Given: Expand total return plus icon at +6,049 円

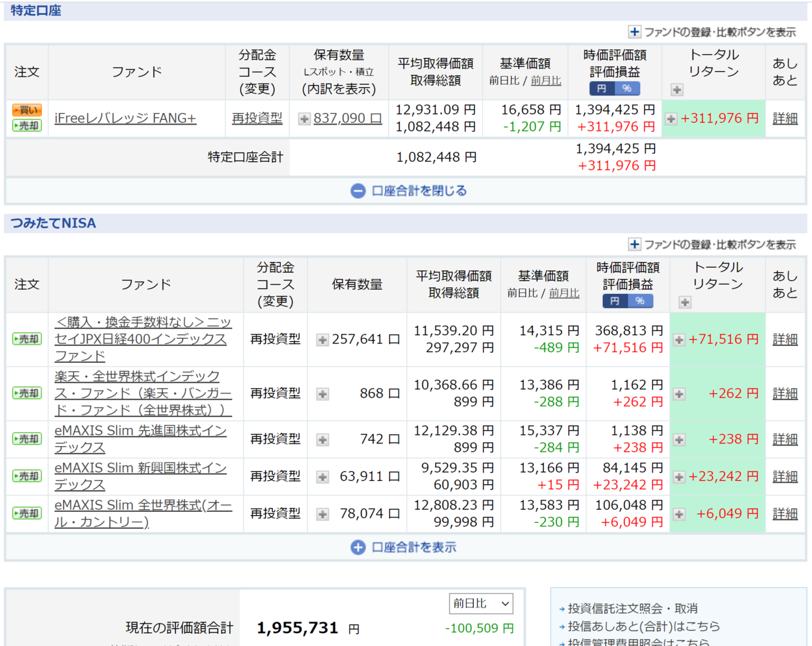Looking at the screenshot, I should point(679,514).
